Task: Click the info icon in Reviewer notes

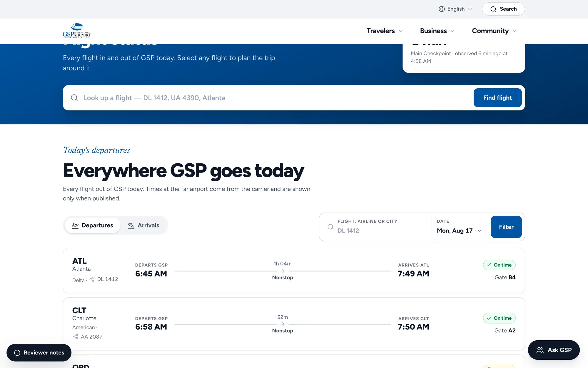Action: [17, 353]
